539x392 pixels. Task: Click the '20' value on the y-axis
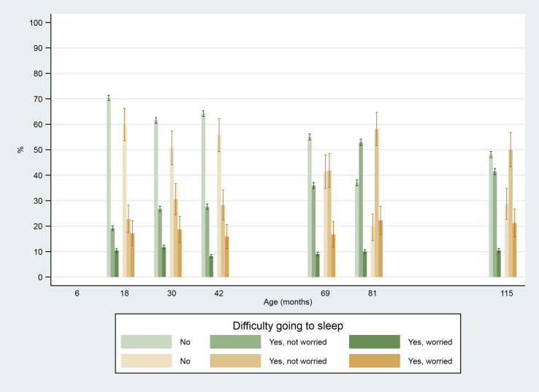pos(38,226)
